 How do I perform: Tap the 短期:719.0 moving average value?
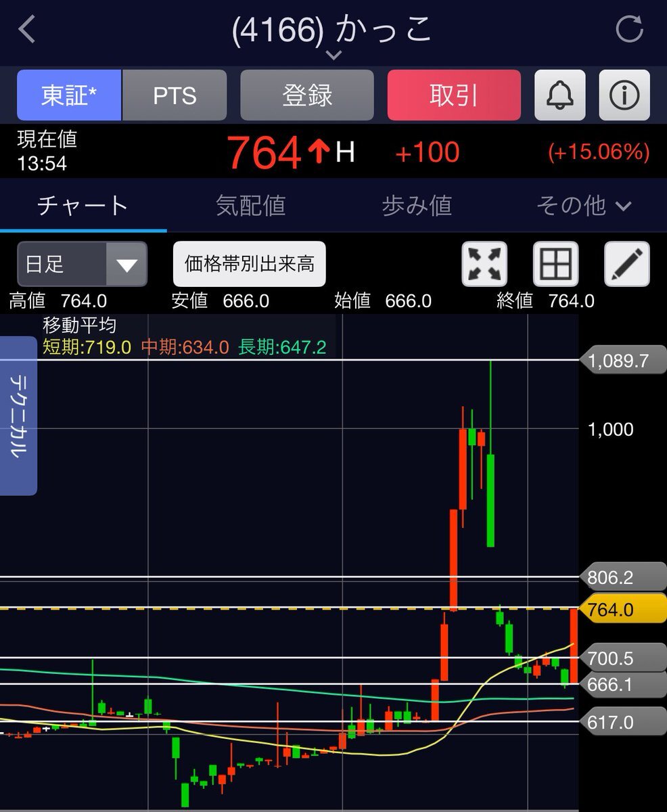coord(87,347)
